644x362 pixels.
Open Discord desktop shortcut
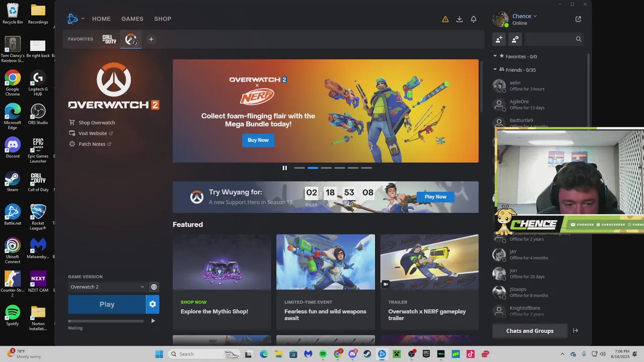(x=13, y=148)
